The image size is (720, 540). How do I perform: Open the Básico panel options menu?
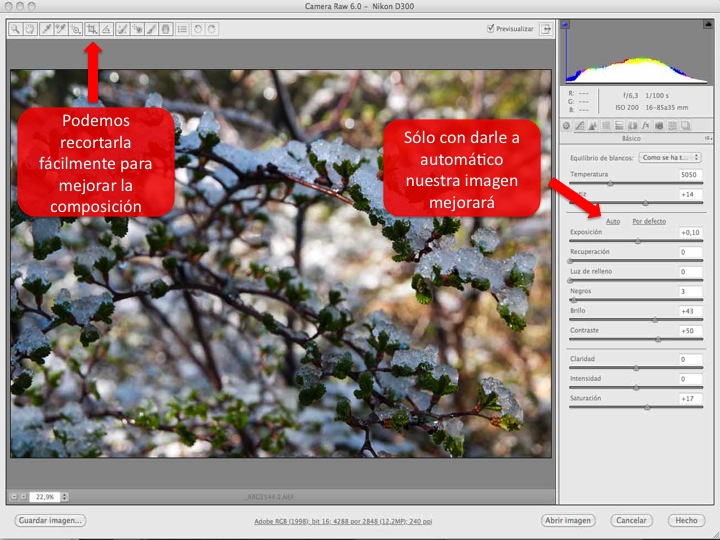coord(708,139)
